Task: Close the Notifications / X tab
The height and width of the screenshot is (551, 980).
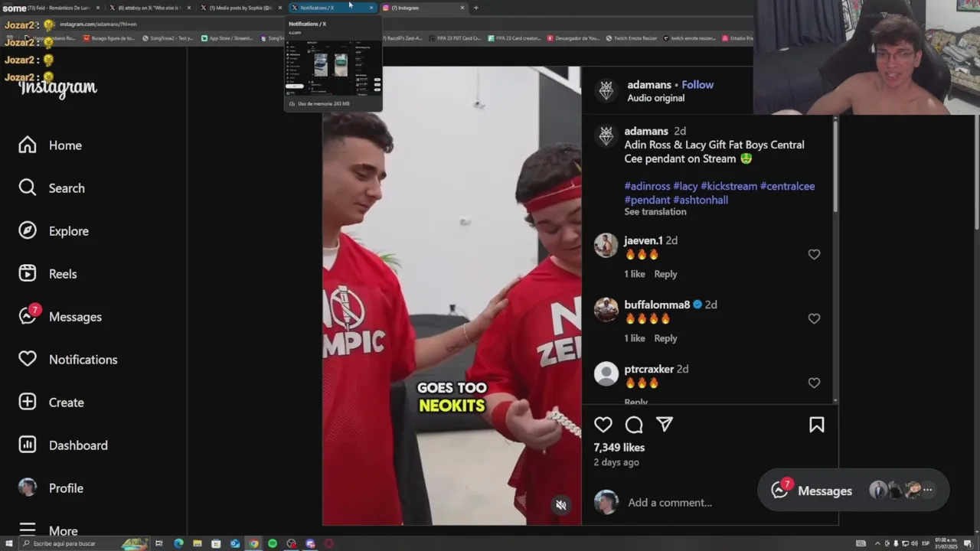Action: point(371,8)
